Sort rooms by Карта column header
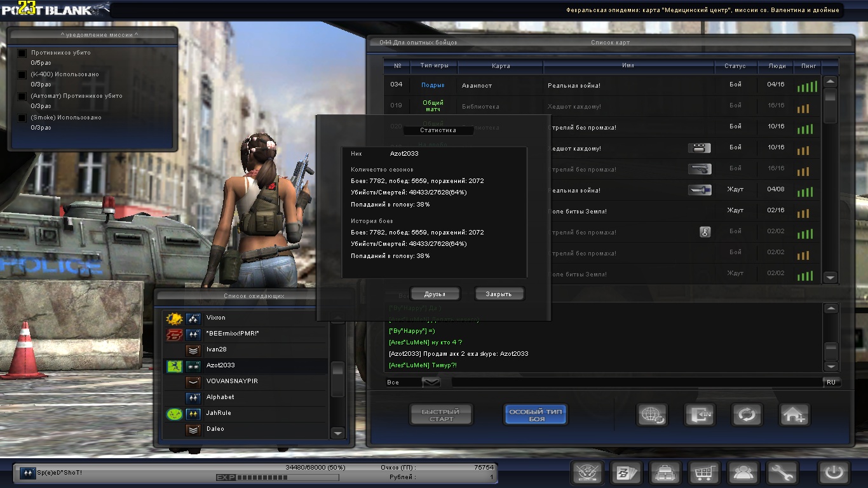This screenshot has height=488, width=868. click(501, 65)
